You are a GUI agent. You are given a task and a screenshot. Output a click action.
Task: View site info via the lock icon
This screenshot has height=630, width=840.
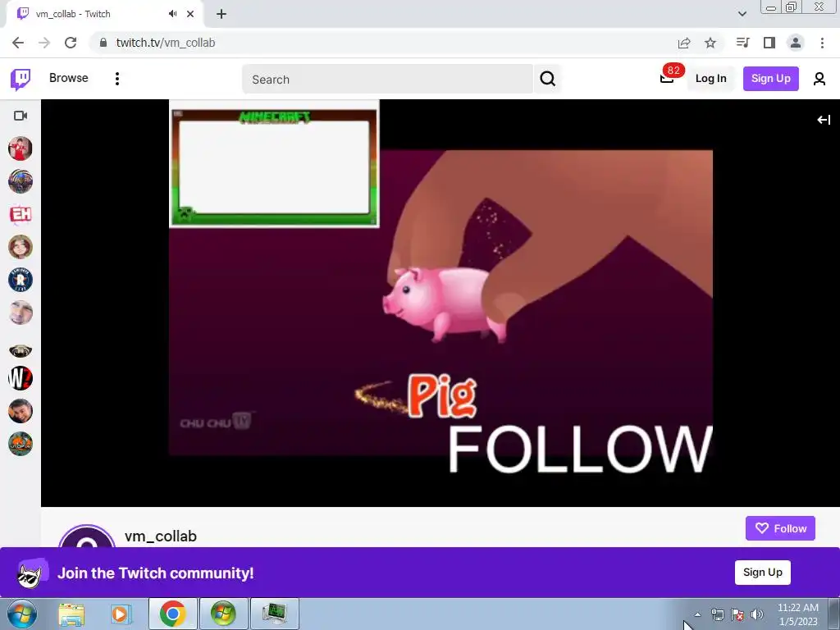[x=103, y=43]
